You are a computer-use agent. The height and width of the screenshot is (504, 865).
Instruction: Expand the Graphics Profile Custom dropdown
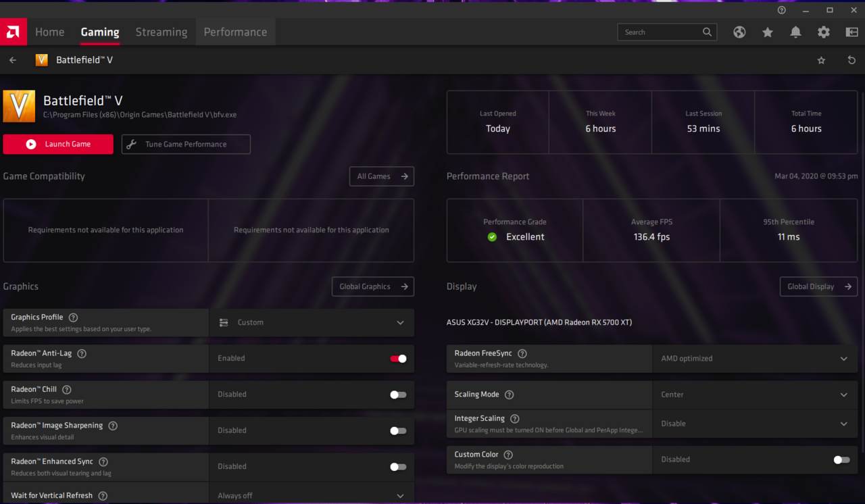(x=312, y=323)
